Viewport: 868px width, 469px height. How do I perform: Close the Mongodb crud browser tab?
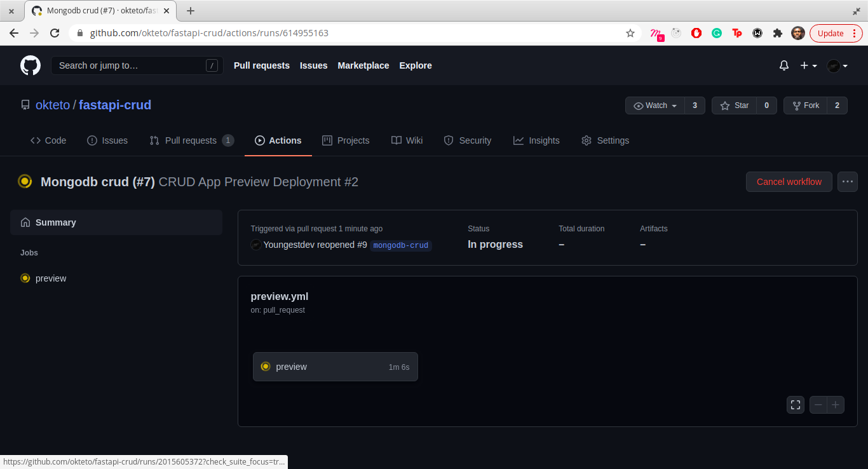166,11
